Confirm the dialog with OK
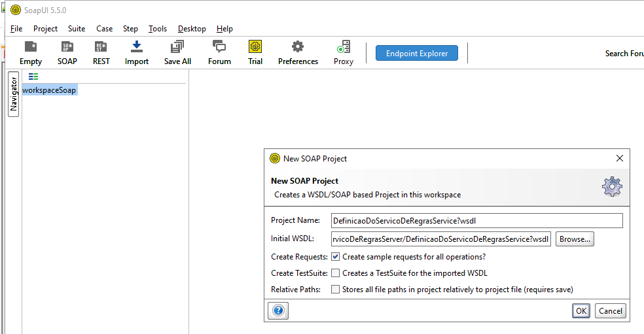The height and width of the screenshot is (334, 644). tap(581, 311)
